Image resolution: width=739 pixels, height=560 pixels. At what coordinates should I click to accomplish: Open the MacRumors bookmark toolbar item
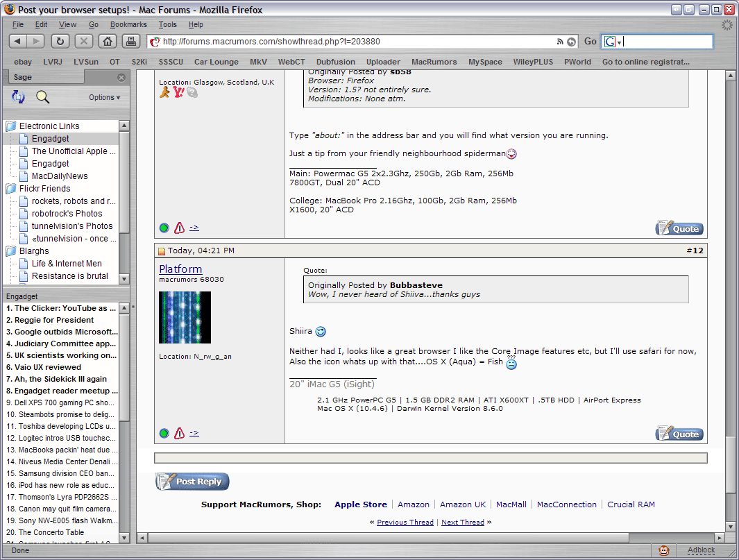coord(434,62)
